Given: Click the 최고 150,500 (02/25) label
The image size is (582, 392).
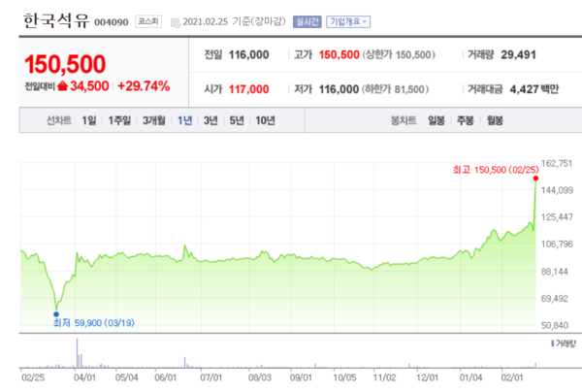Looking at the screenshot, I should (x=496, y=170).
